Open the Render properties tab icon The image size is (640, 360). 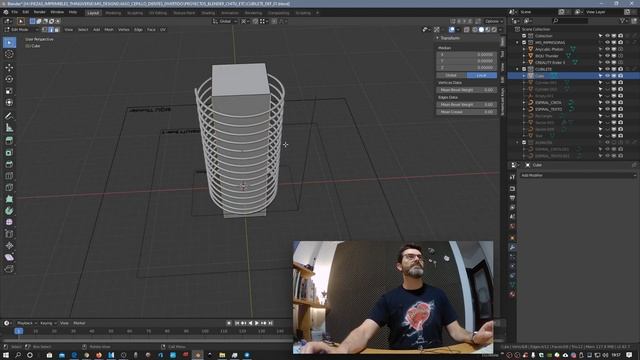pyautogui.click(x=512, y=189)
